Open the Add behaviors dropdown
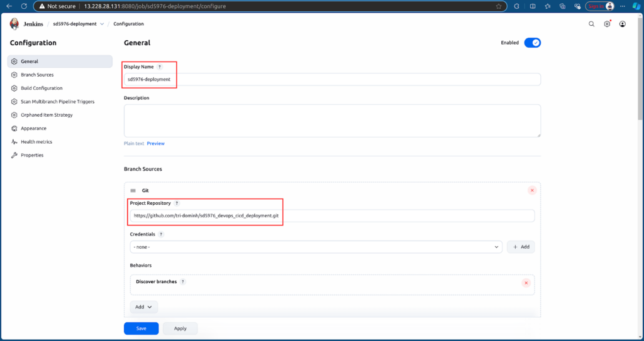 tap(143, 307)
